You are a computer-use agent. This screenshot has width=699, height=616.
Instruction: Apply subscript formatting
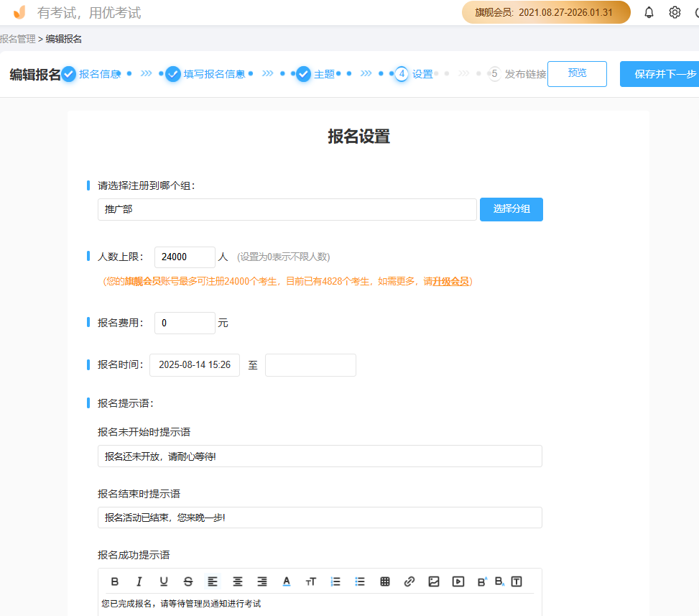pos(500,581)
